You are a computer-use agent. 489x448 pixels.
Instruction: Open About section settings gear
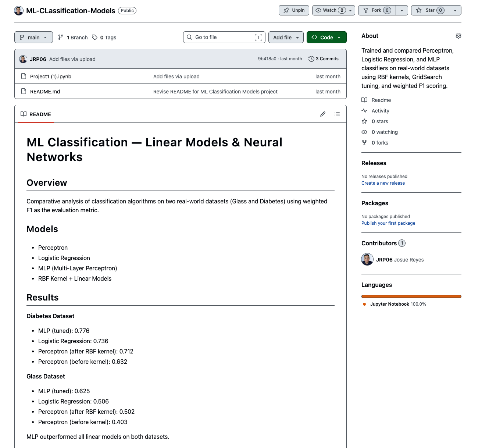tap(458, 36)
